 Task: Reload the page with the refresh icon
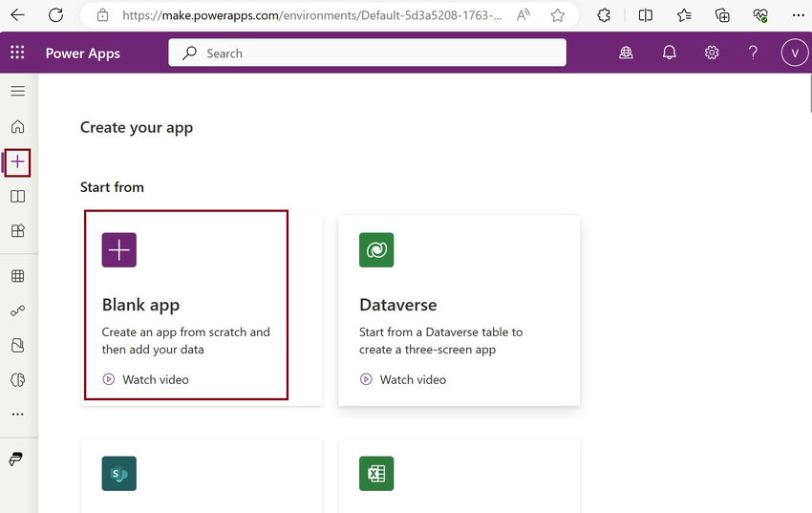pos(56,15)
